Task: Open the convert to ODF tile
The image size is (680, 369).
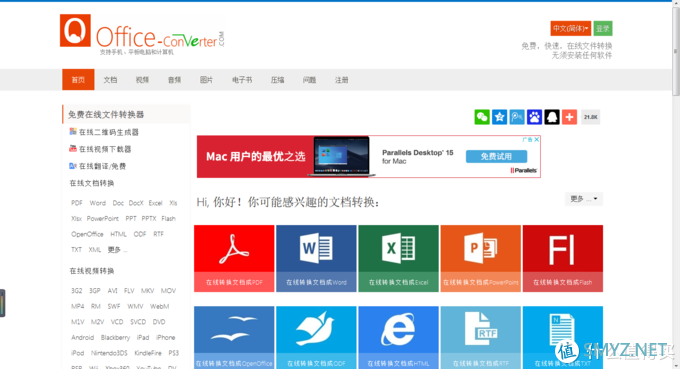Action: click(x=316, y=338)
